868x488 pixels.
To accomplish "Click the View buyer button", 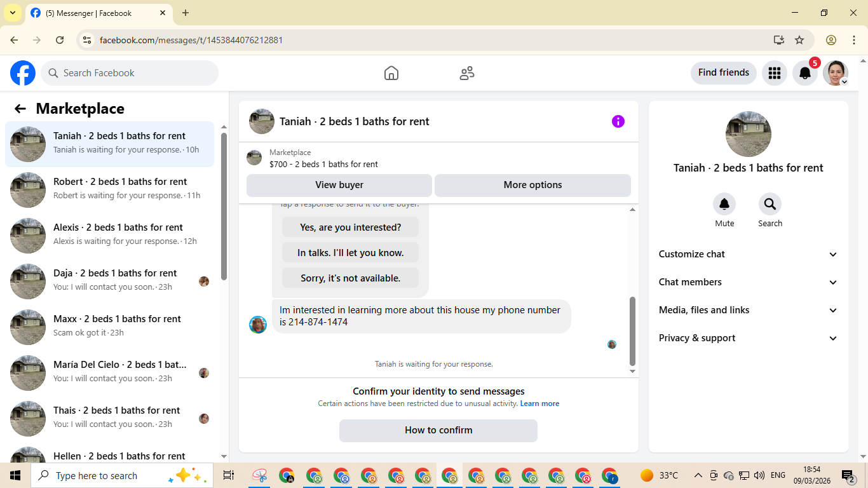I will (x=339, y=185).
